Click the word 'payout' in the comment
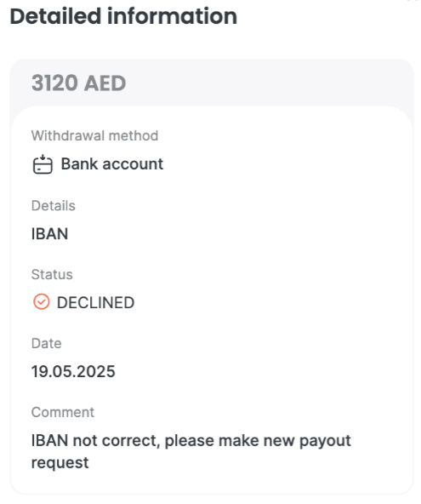 325,441
